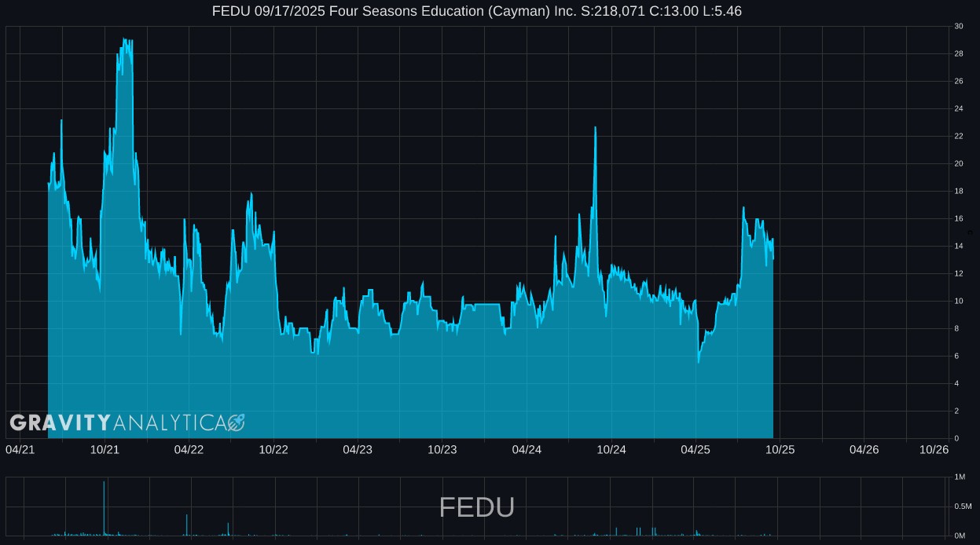
Task: Click the '04/24' date axis label
Action: tap(527, 449)
